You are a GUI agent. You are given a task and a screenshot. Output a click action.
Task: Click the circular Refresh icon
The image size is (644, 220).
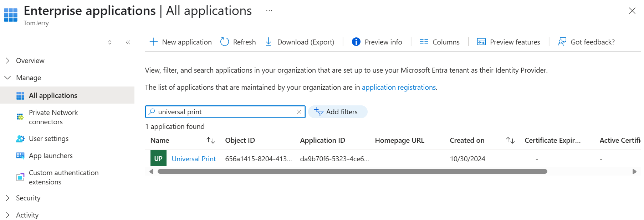[x=225, y=42]
